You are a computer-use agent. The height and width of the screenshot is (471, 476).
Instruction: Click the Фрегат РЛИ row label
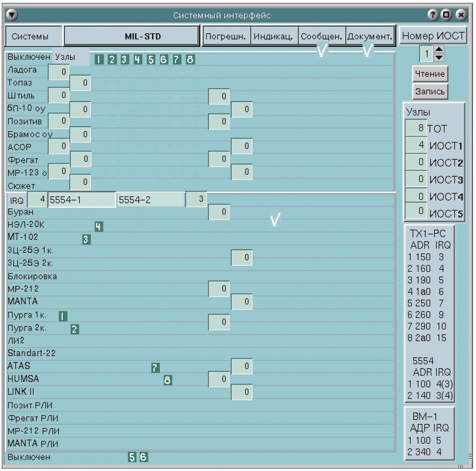click(x=33, y=418)
